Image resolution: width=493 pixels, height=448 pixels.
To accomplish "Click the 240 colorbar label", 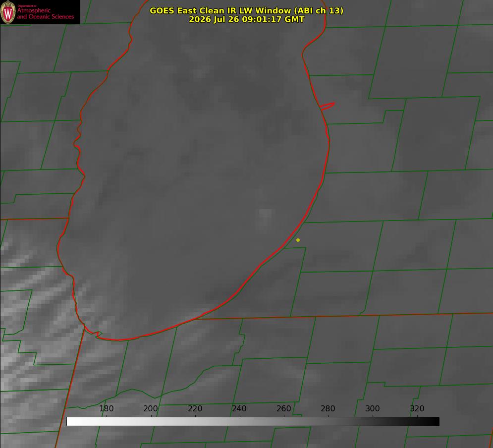I will [x=239, y=409].
